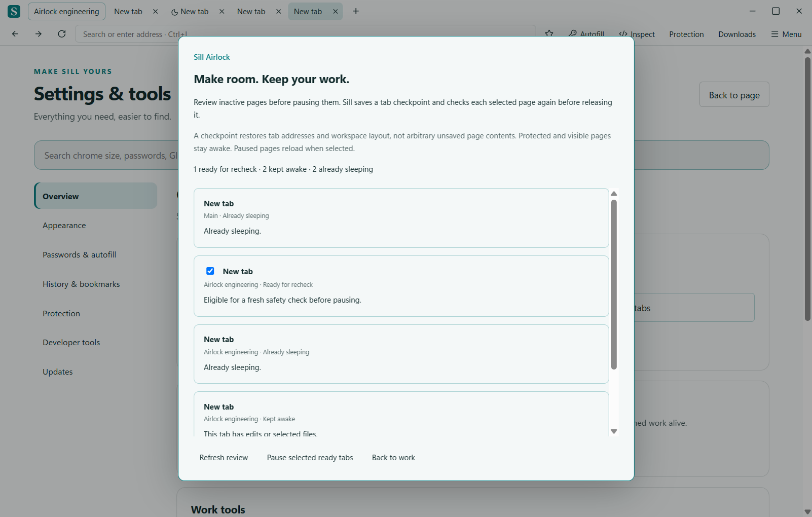Screen dimensions: 812x517
Task: Click the Sill Airlock dialog label
Action: coord(212,57)
